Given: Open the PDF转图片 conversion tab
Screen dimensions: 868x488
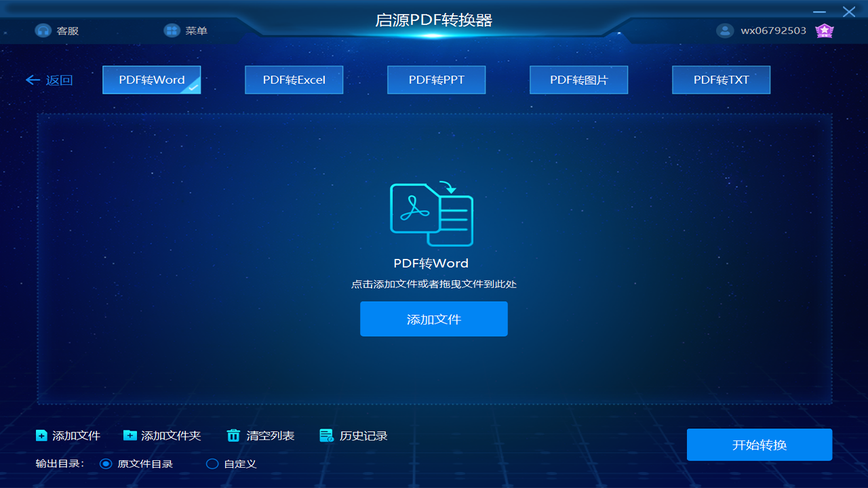Looking at the screenshot, I should click(578, 79).
